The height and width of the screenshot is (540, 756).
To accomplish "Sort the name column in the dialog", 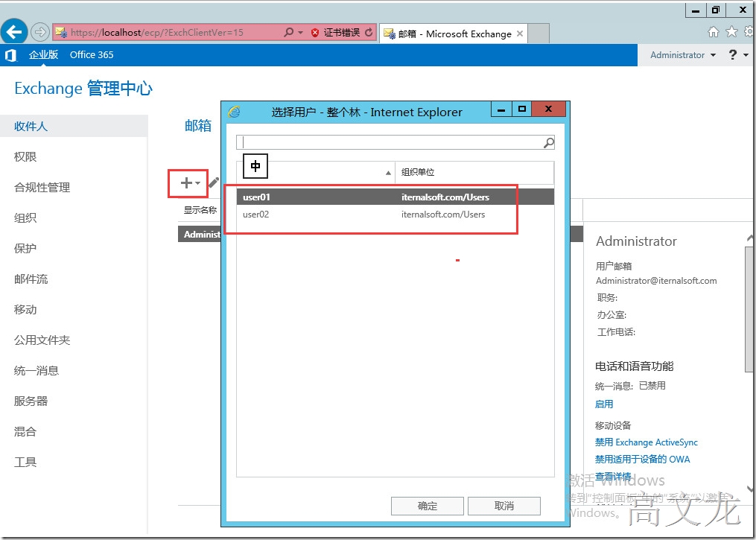I will pos(316,173).
